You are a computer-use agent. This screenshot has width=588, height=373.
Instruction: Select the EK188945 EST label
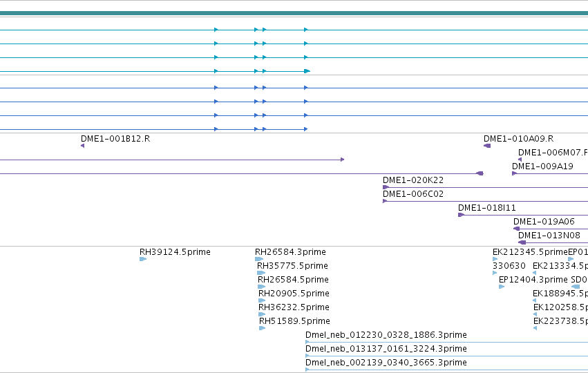tap(560, 294)
